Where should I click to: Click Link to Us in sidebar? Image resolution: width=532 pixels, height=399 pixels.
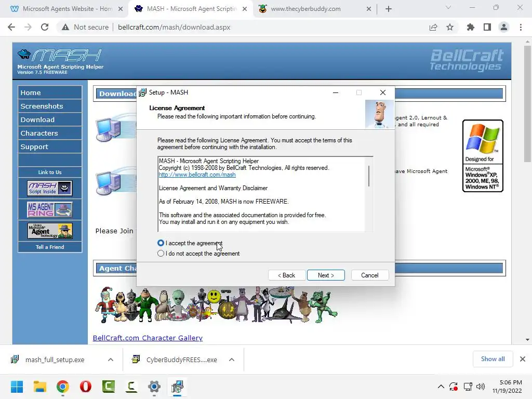[x=50, y=172]
